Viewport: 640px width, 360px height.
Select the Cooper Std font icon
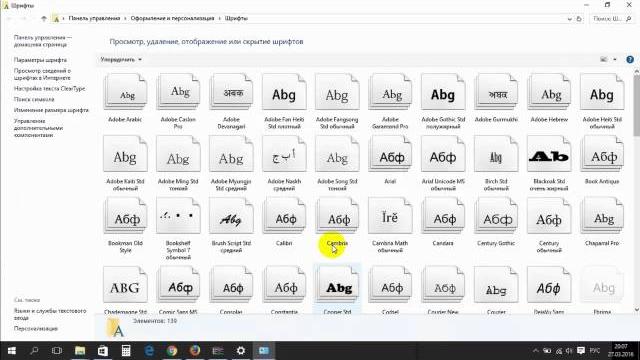337,284
